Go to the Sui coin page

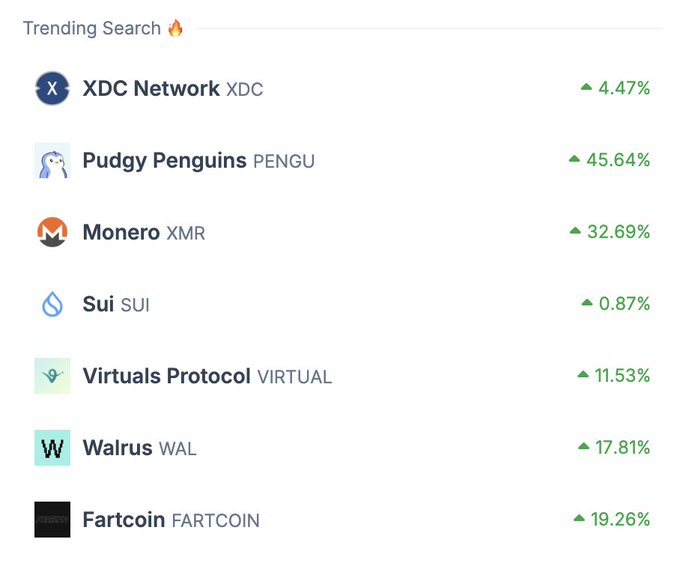point(98,304)
